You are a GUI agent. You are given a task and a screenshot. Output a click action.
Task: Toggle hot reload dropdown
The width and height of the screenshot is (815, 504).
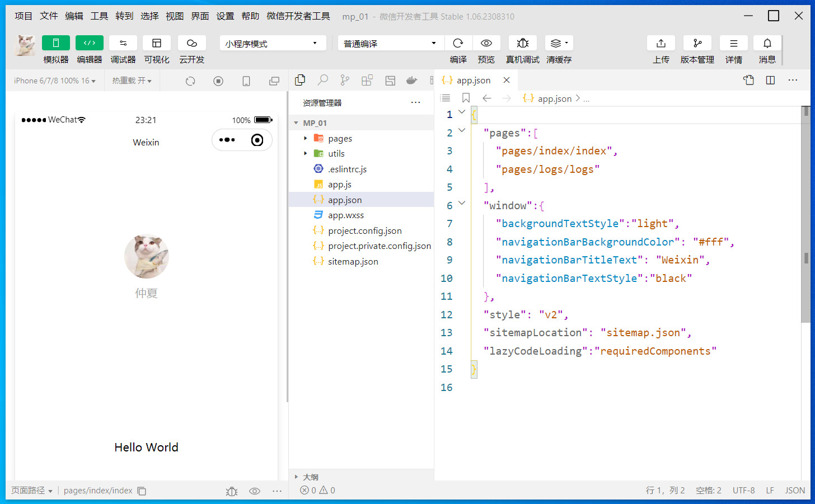(132, 81)
